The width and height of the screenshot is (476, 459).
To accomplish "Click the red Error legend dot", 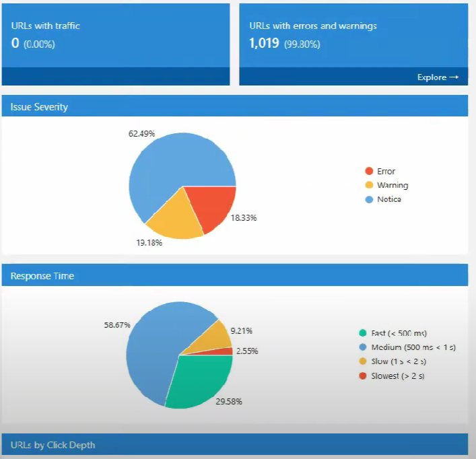I will pyautogui.click(x=368, y=172).
